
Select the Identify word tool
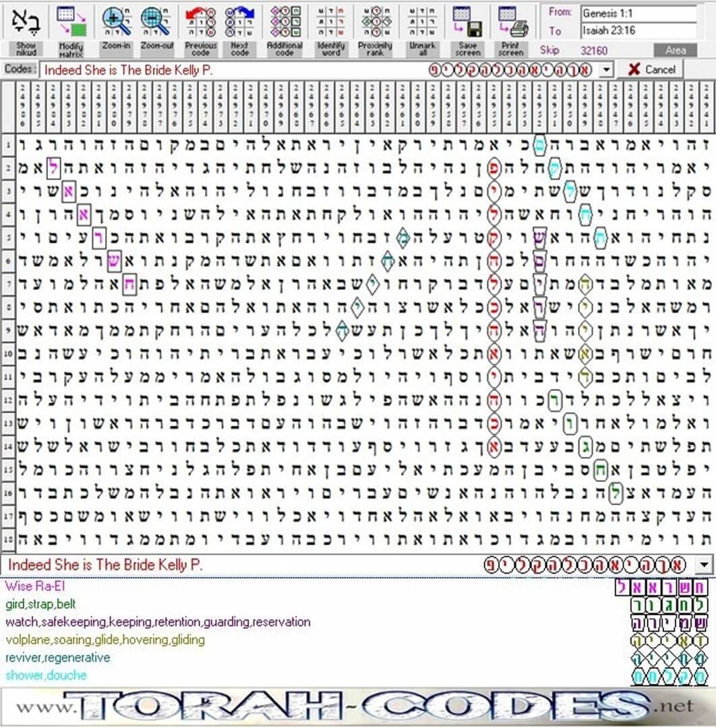330,22
